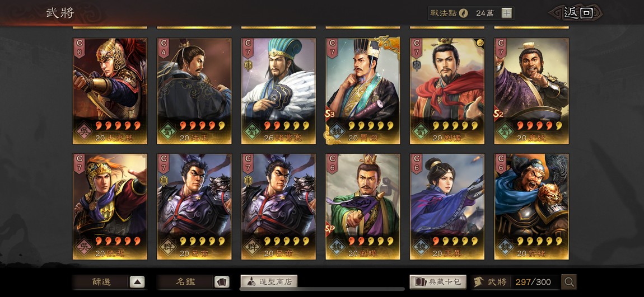Choose the 許褚 general card

(531, 207)
